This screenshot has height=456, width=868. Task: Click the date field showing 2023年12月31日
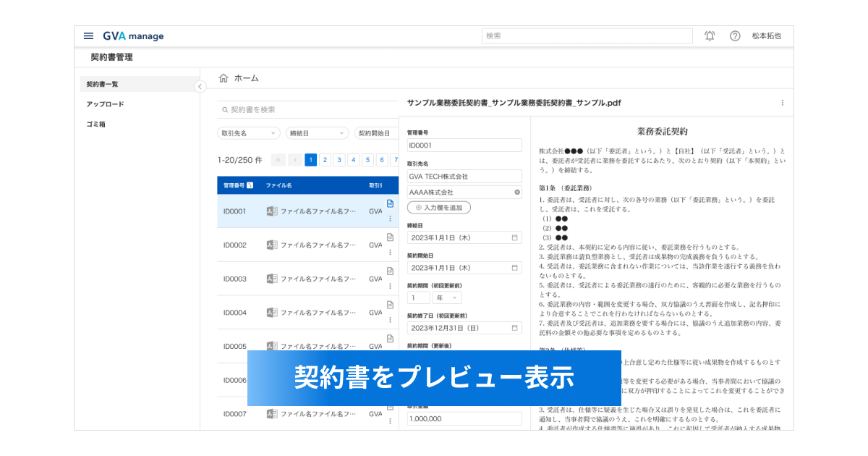point(464,328)
